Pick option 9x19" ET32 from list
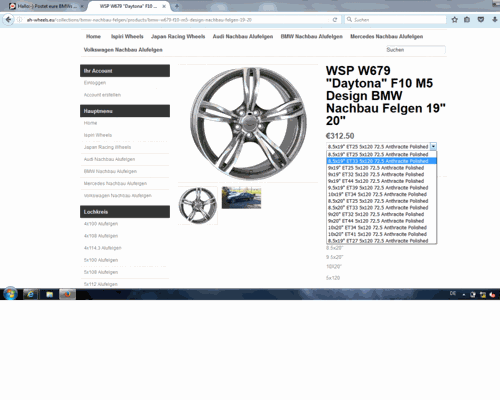 [381, 174]
